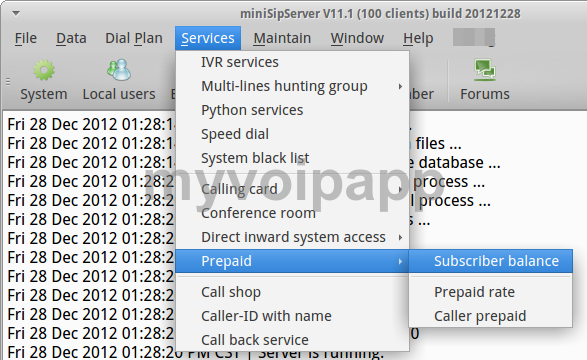Expand Multi-lines hunting group submenu
Screen dimensions: 587x360
point(292,86)
